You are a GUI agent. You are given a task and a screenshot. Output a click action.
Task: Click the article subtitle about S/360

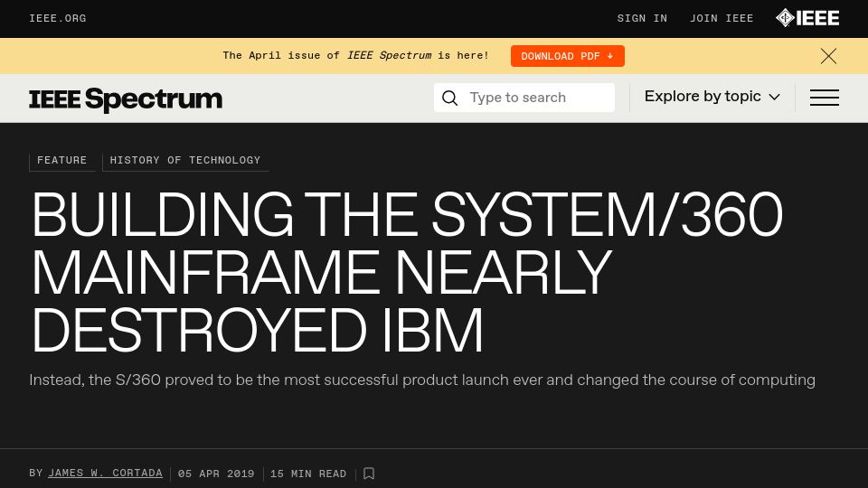[422, 380]
